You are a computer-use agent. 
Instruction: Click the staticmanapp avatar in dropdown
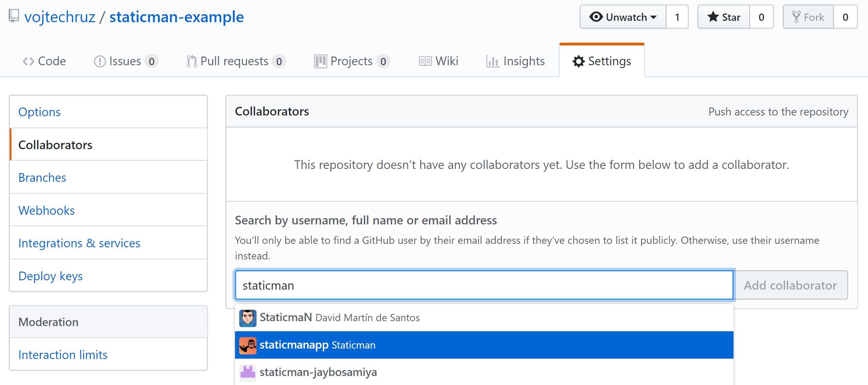(x=248, y=345)
